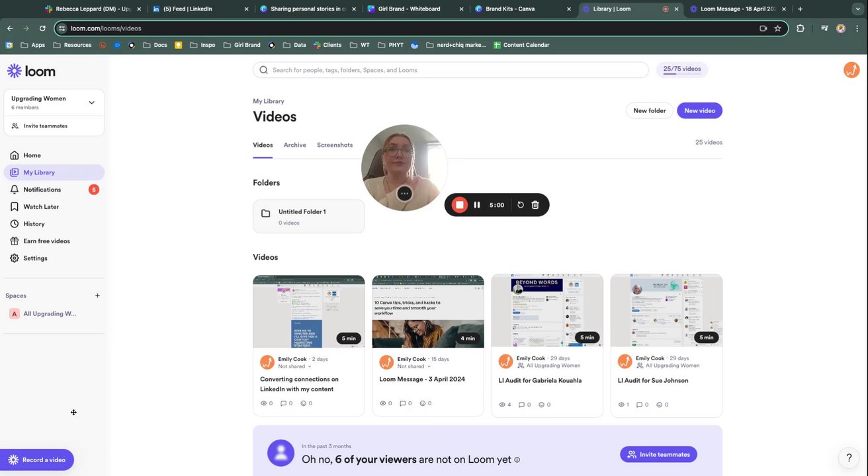Open the Resources bookmark folder
This screenshot has height=476, width=868.
click(x=72, y=45)
